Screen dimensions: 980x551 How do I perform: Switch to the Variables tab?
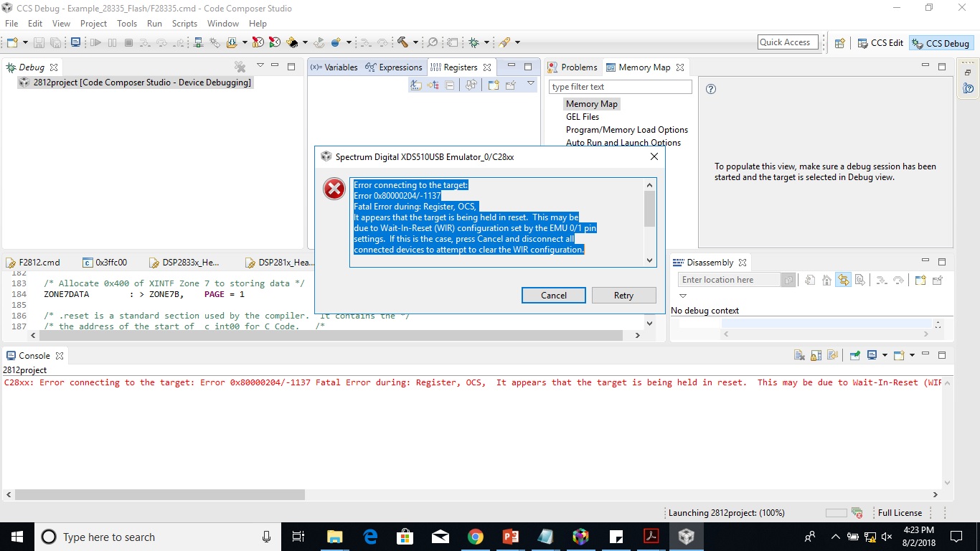coord(334,67)
